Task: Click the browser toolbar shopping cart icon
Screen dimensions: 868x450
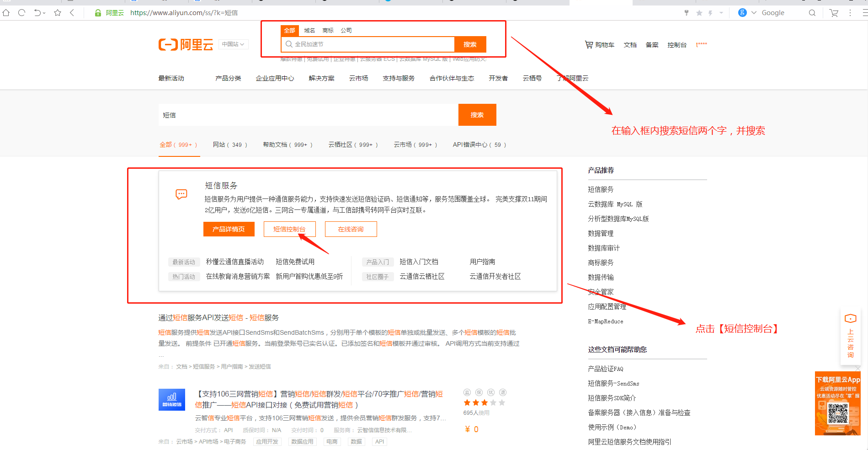Action: click(833, 13)
